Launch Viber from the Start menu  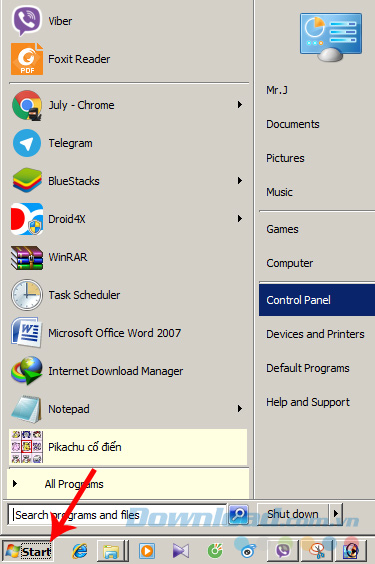[x=128, y=21]
